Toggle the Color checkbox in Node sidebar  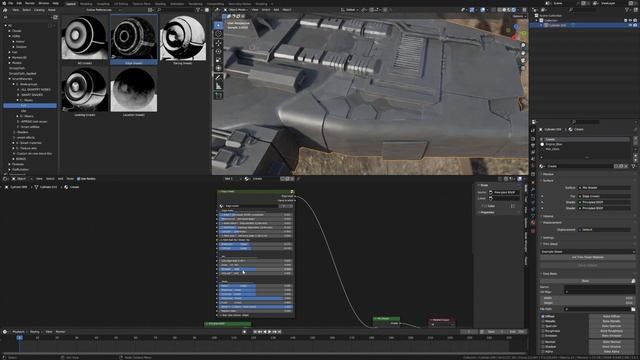(486, 206)
